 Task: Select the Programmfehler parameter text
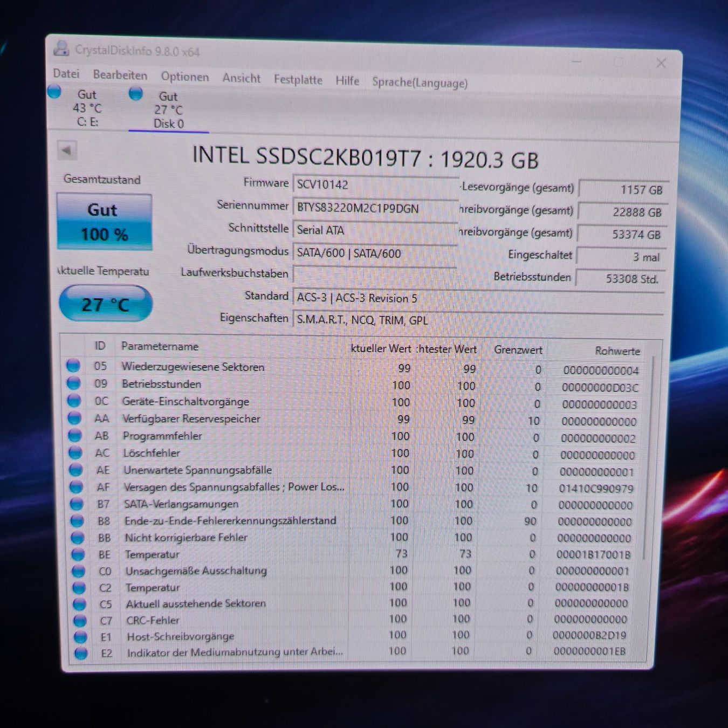[x=162, y=436]
